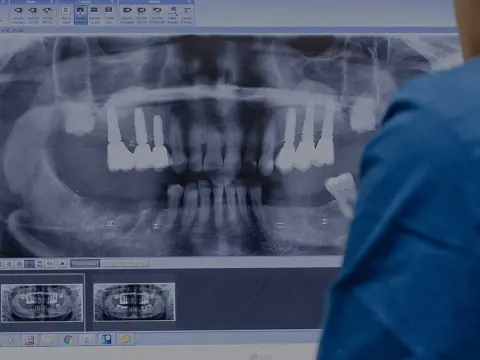
Task: Click the second arrow-shaped icon in the right ribbon group
Action: (x=142, y=11)
